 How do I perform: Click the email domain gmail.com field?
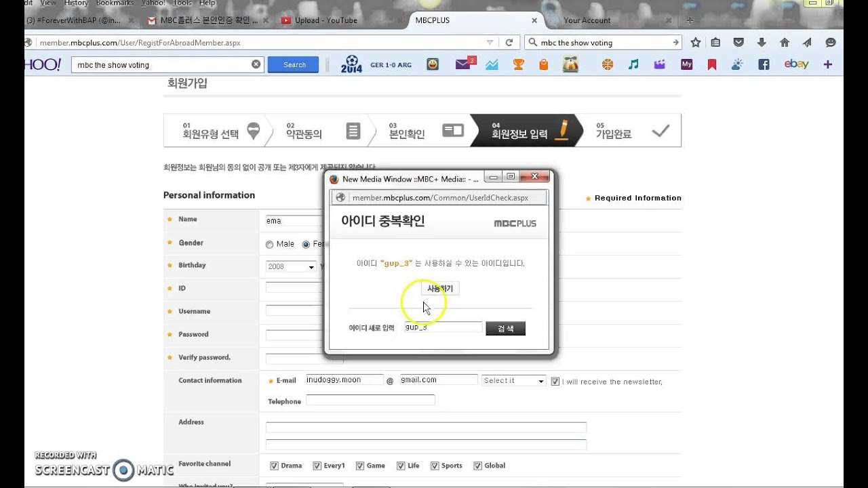coord(439,380)
